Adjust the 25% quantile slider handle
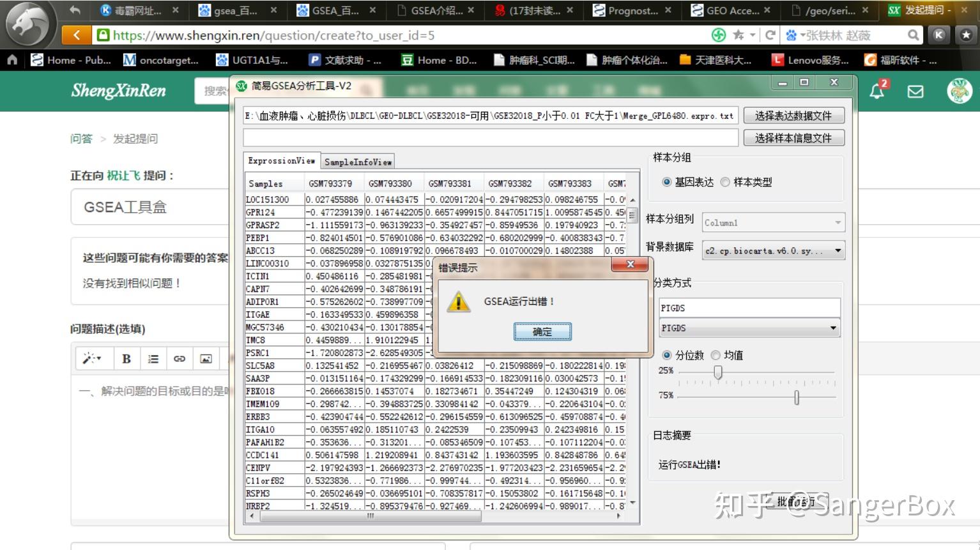 (717, 371)
